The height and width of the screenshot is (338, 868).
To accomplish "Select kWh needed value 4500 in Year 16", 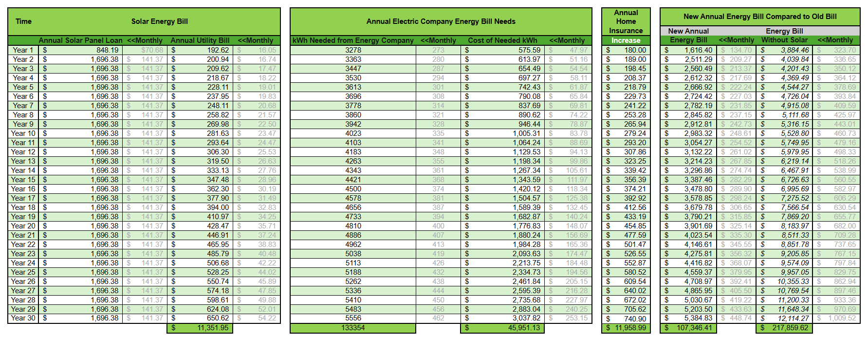I will click(x=353, y=189).
